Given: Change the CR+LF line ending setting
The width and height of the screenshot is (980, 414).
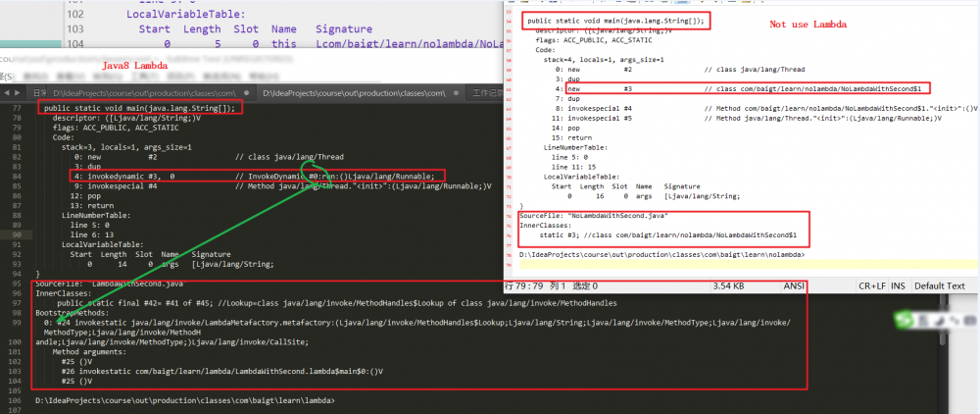Looking at the screenshot, I should click(x=872, y=285).
